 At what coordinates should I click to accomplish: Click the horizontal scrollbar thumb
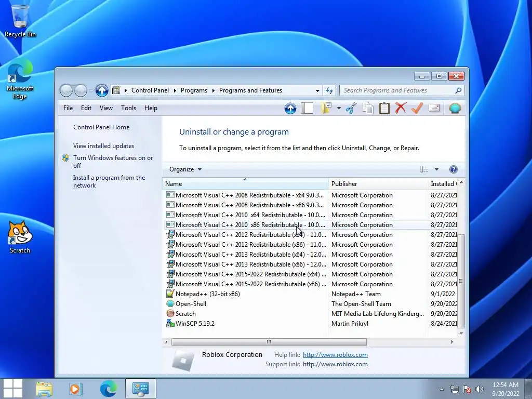(269, 342)
